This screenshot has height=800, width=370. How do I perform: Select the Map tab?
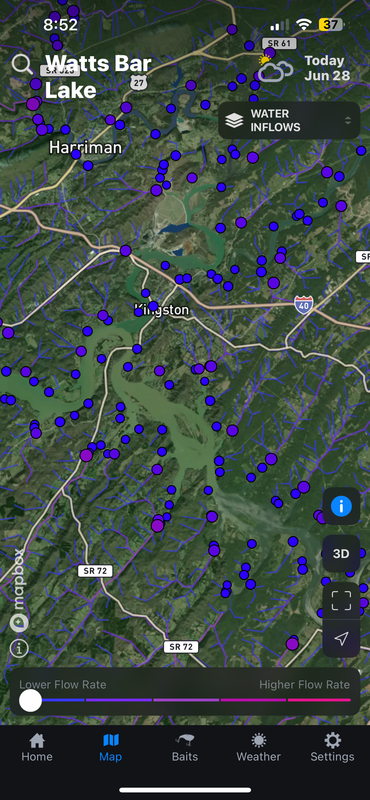111,747
